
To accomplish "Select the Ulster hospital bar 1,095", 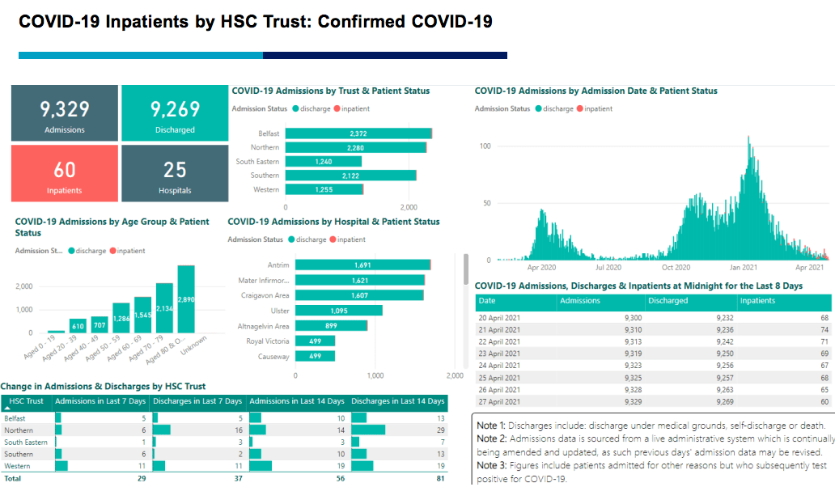I will pos(339,311).
